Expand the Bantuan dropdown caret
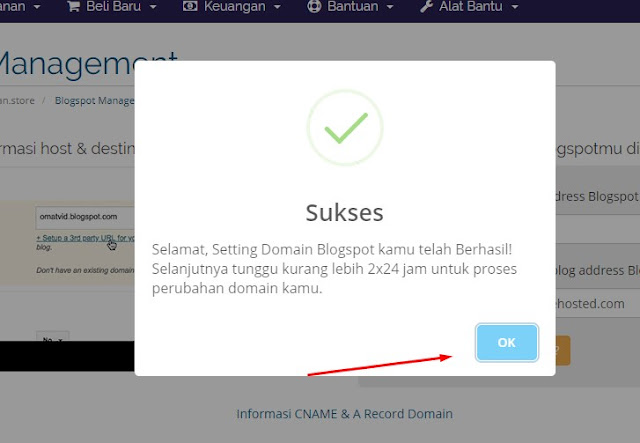 tap(390, 7)
